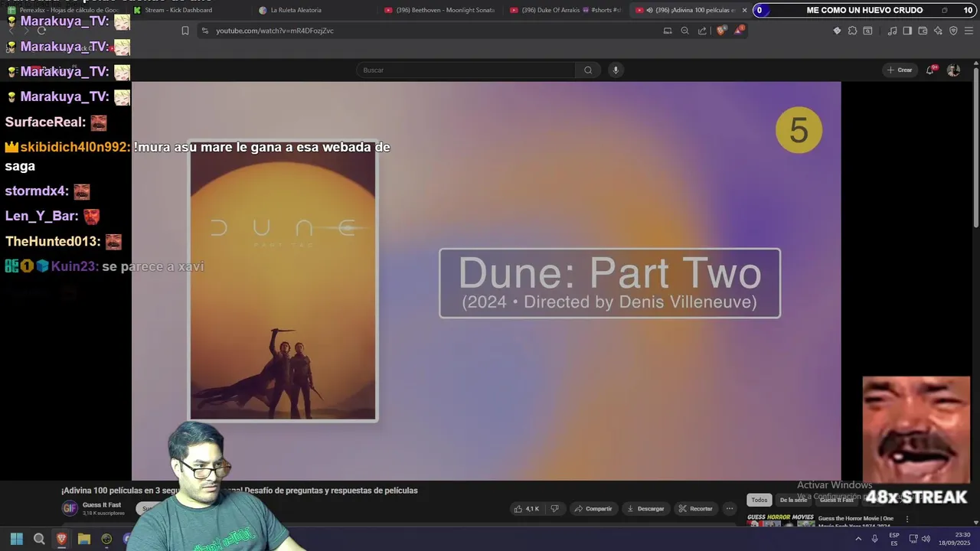Switch to Duke Of Arrakis shorts tab
Viewport: 980px width, 551px height.
565,10
